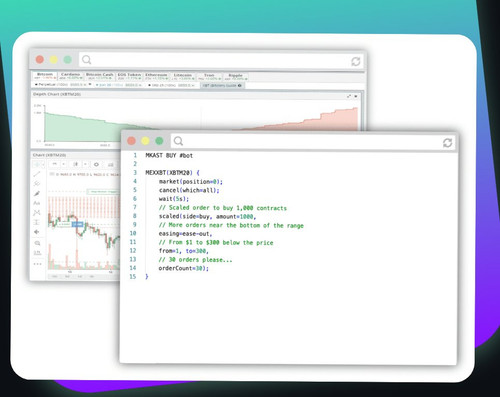Click the 'MEXXBT(XBTM20) {' code line
Viewport: 500px width, 397px height.
coord(172,173)
